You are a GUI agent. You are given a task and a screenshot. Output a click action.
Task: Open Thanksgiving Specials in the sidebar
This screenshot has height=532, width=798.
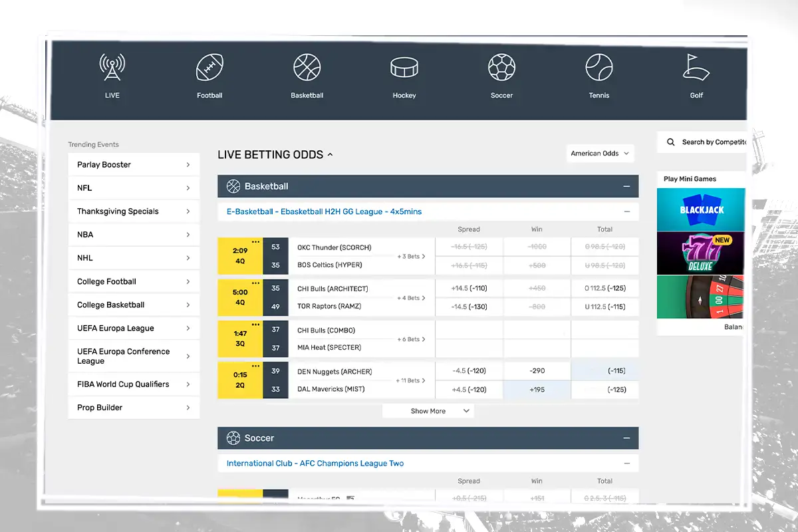(x=134, y=211)
